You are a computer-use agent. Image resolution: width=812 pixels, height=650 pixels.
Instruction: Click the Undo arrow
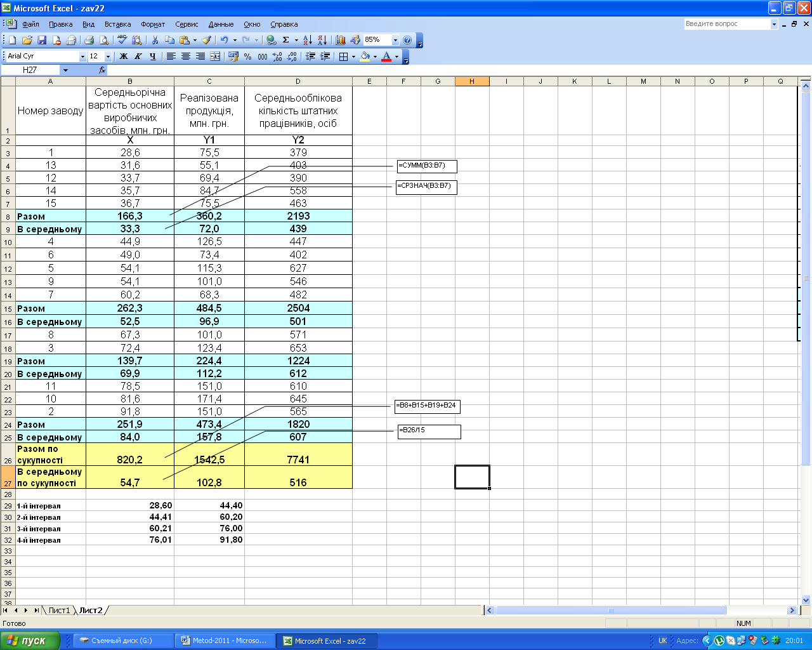point(225,40)
